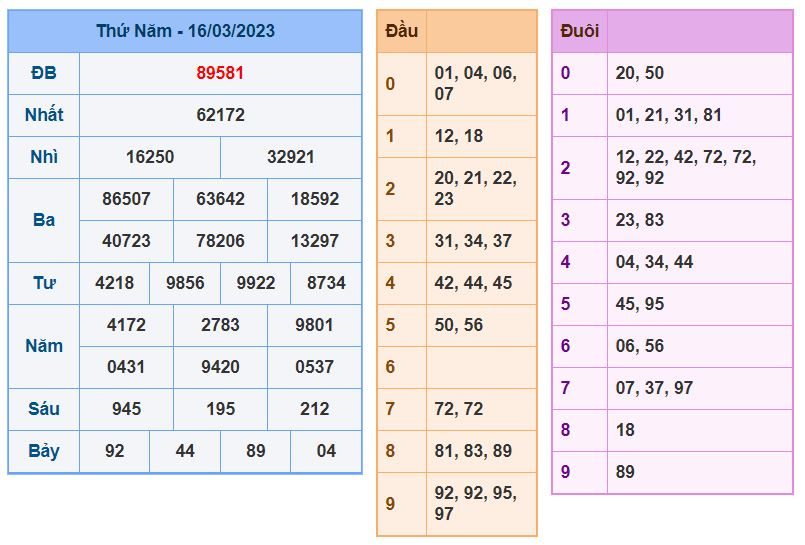Screen dimensions: 805x545
Task: Click Đầu row 7 values 72, 72
Action: [458, 409]
